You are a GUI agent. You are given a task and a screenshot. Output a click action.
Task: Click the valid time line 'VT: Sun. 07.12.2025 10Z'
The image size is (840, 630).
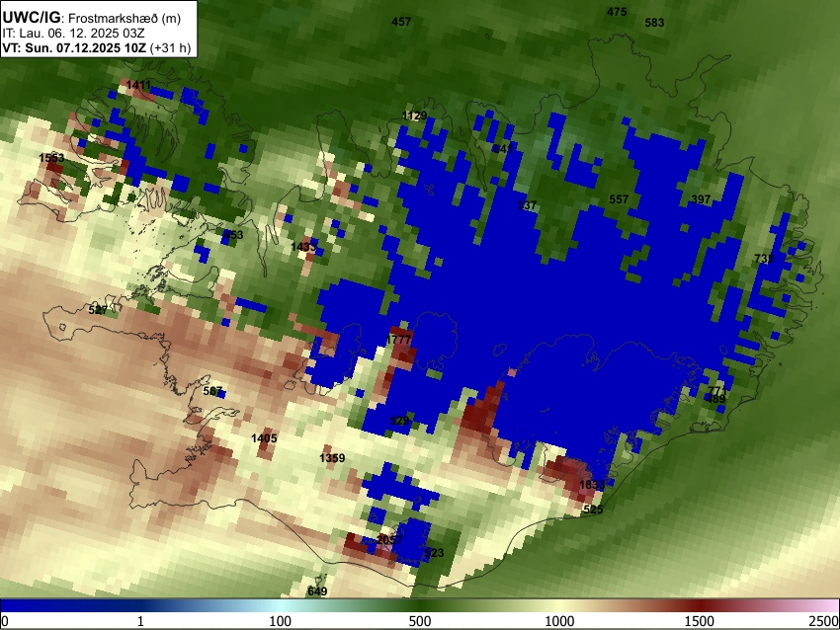[74, 47]
